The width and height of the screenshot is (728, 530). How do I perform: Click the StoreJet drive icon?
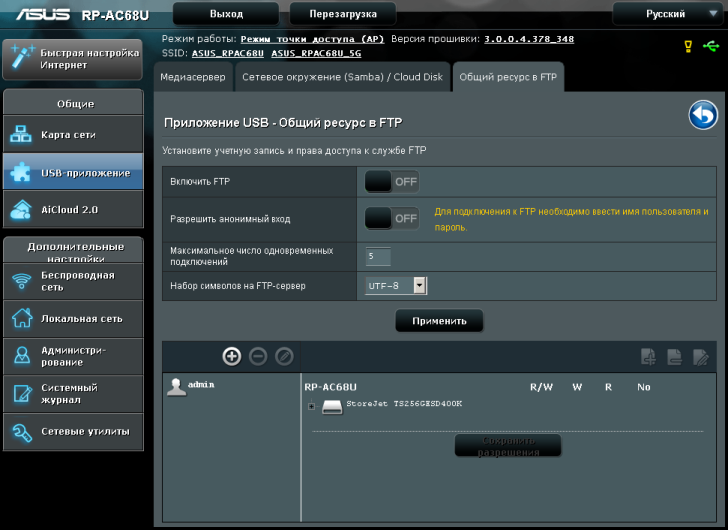tap(332, 407)
